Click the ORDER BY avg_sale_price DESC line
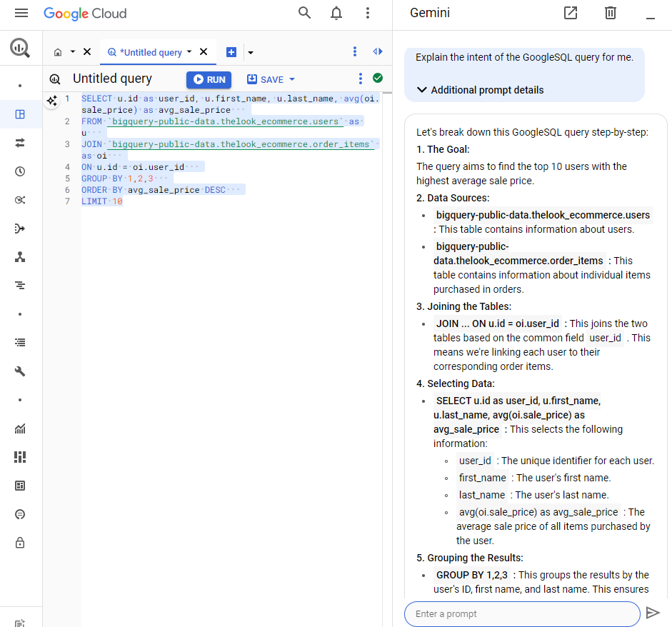Image resolution: width=672 pixels, height=627 pixels. coord(154,190)
